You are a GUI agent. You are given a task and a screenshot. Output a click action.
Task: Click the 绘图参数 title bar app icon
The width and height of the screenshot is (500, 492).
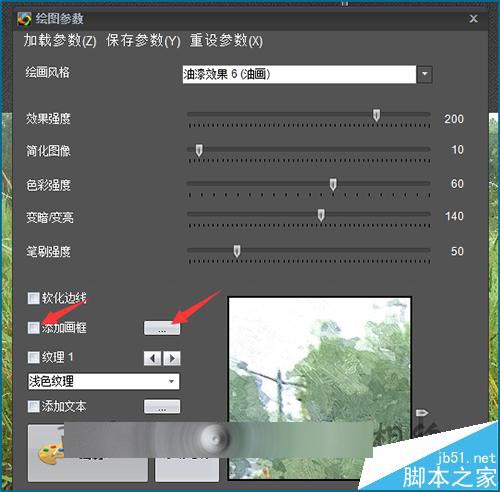click(24, 19)
